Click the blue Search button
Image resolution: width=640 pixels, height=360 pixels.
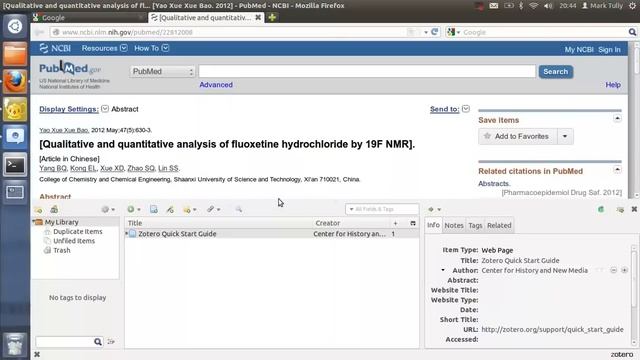556,71
